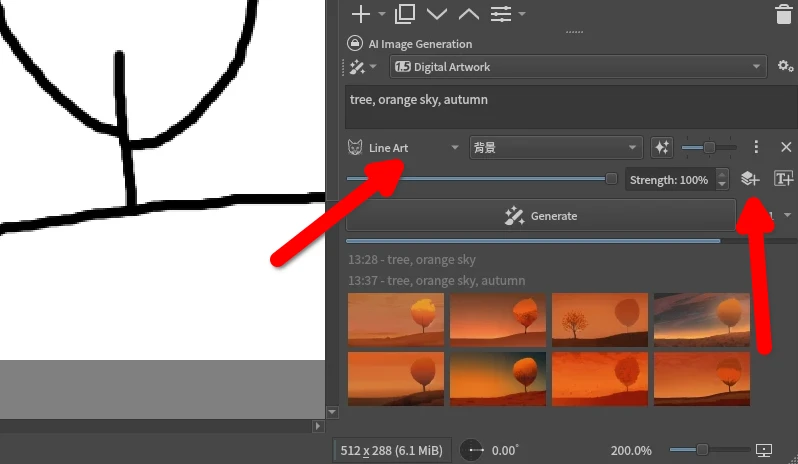Expand the Line Art control type dropdown
Screen dimensions: 798x464
(404, 148)
